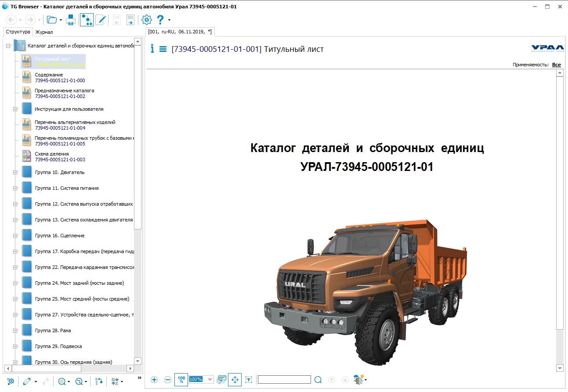Expand Группа 22. Передача карданная node
This screenshot has width=568, height=392.
coord(15,267)
